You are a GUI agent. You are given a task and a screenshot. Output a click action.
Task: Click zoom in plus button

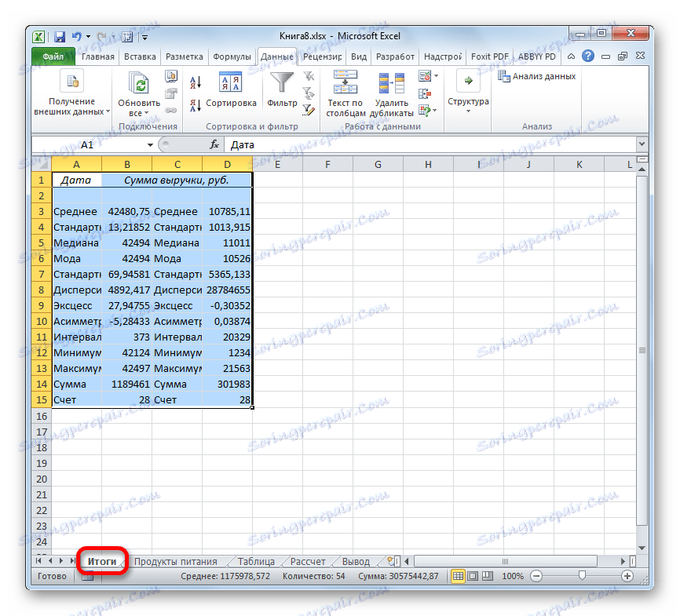[627, 576]
